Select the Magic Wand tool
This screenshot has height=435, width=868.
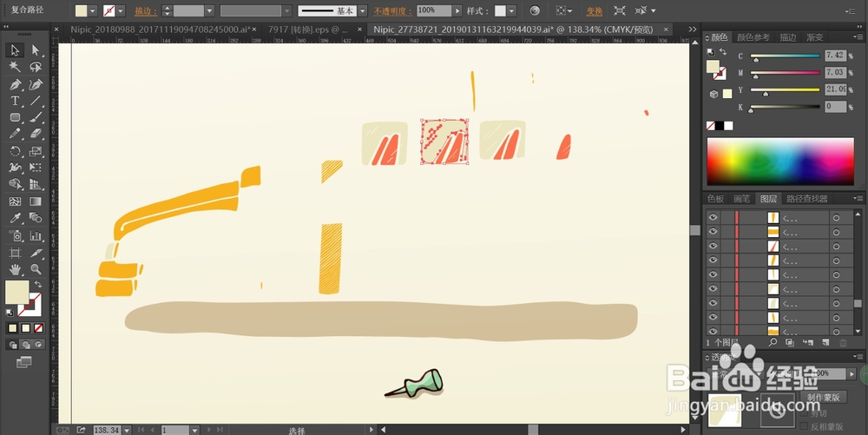tap(15, 67)
